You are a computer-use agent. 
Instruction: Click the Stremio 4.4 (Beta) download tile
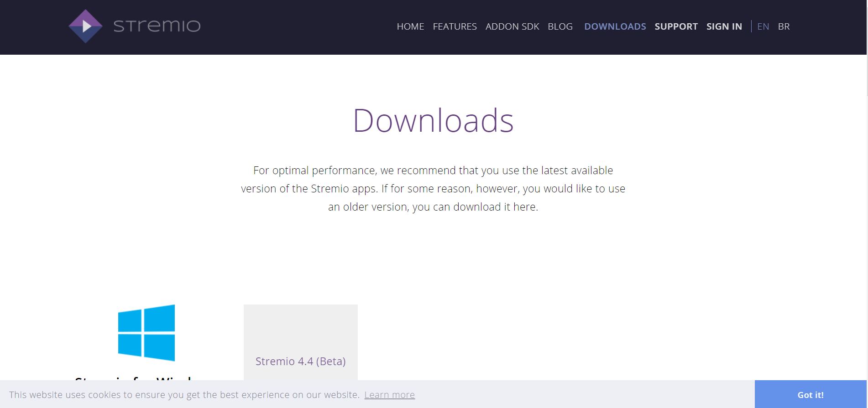click(301, 342)
